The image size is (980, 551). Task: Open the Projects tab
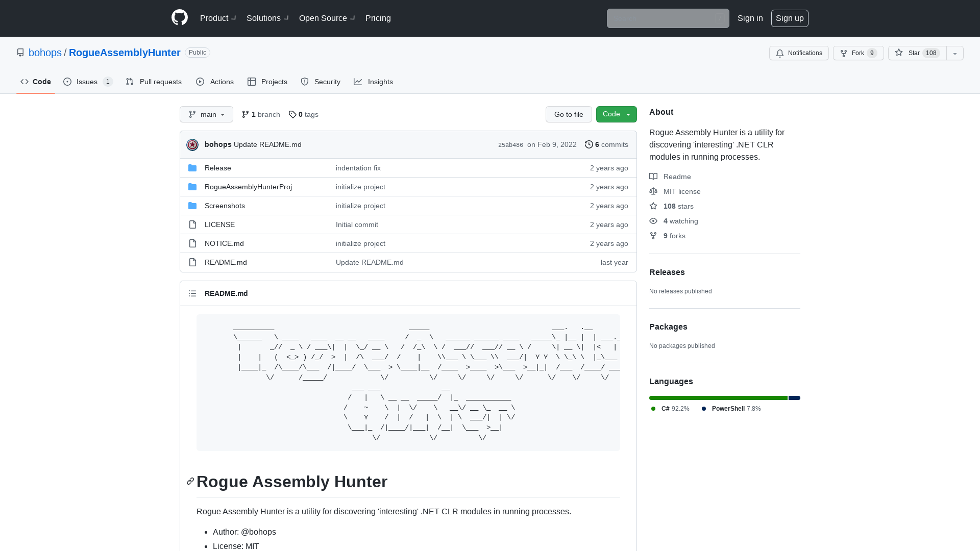tap(267, 82)
